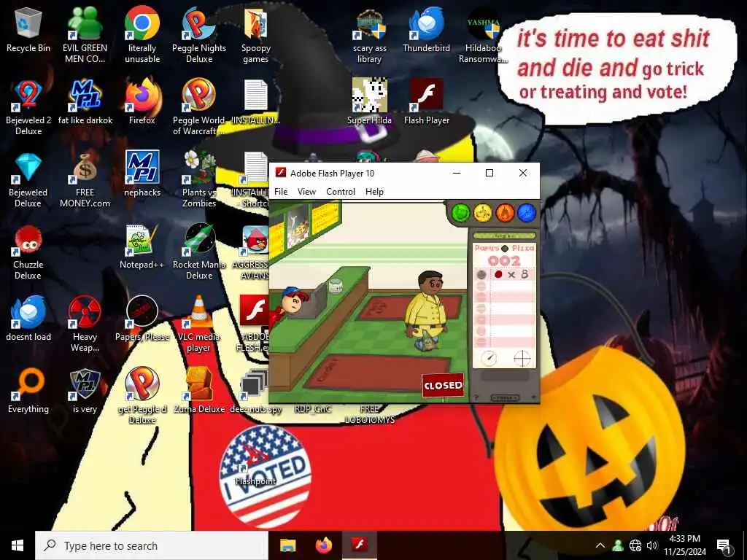Select the Super Hilda desktop icon
Screen dimensions: 747x560
tap(370, 102)
